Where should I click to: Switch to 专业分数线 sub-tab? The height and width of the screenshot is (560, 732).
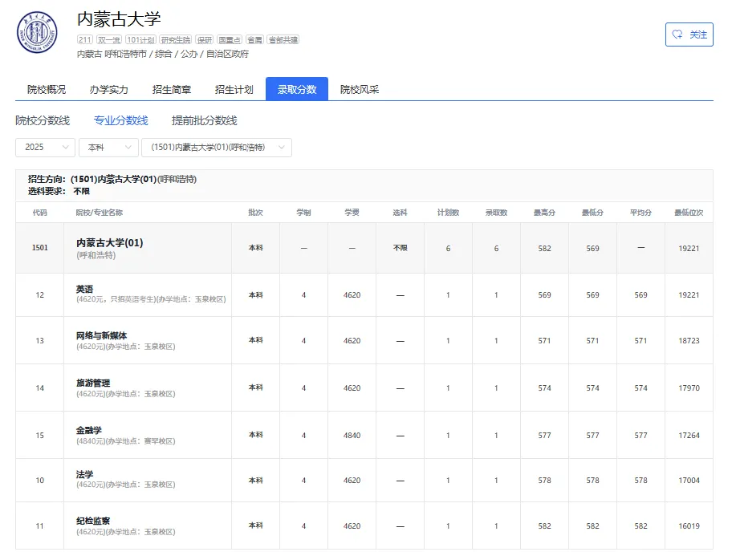(121, 120)
